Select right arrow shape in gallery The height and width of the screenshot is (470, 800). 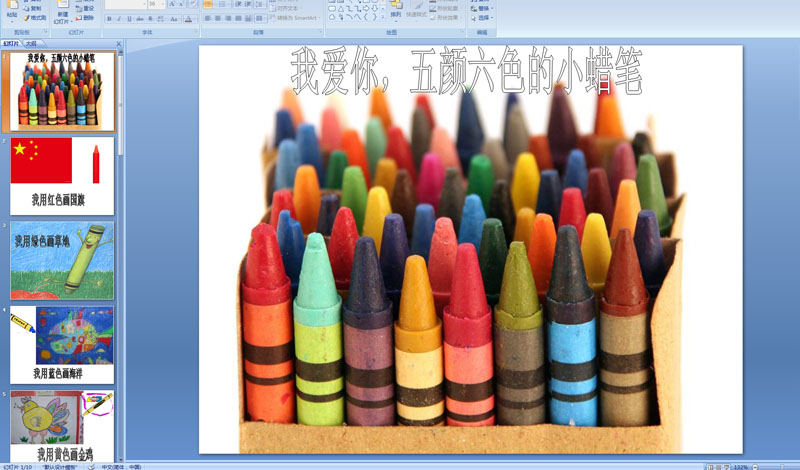point(366,8)
